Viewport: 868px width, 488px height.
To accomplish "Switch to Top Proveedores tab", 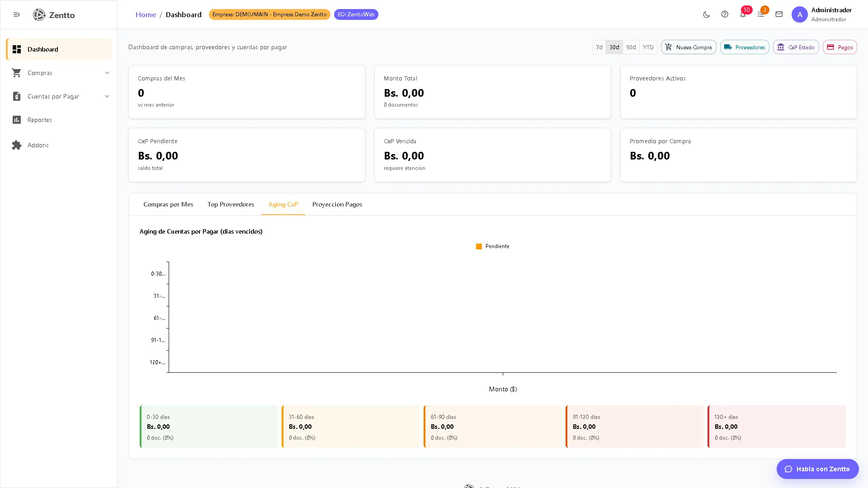I will (x=231, y=204).
